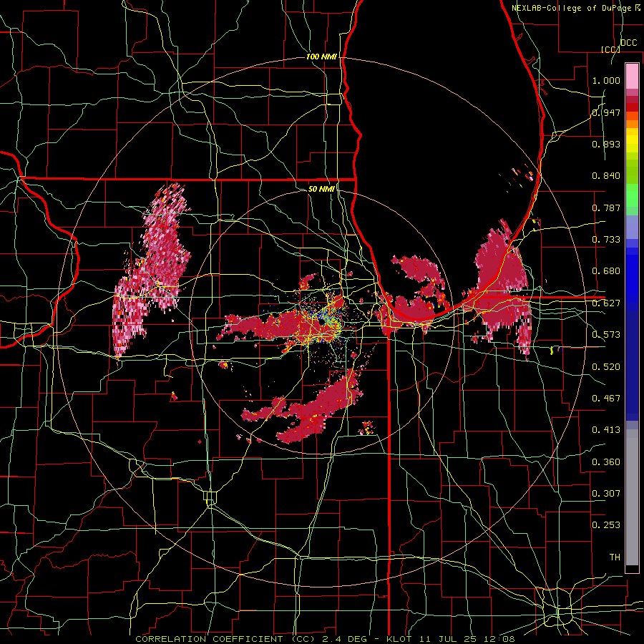
Task: Select the 0.733 legend value
Action: (x=606, y=240)
